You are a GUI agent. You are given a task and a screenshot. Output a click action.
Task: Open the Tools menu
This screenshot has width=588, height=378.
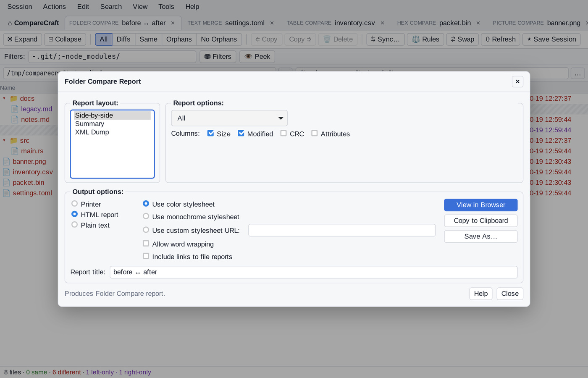pyautogui.click(x=166, y=7)
